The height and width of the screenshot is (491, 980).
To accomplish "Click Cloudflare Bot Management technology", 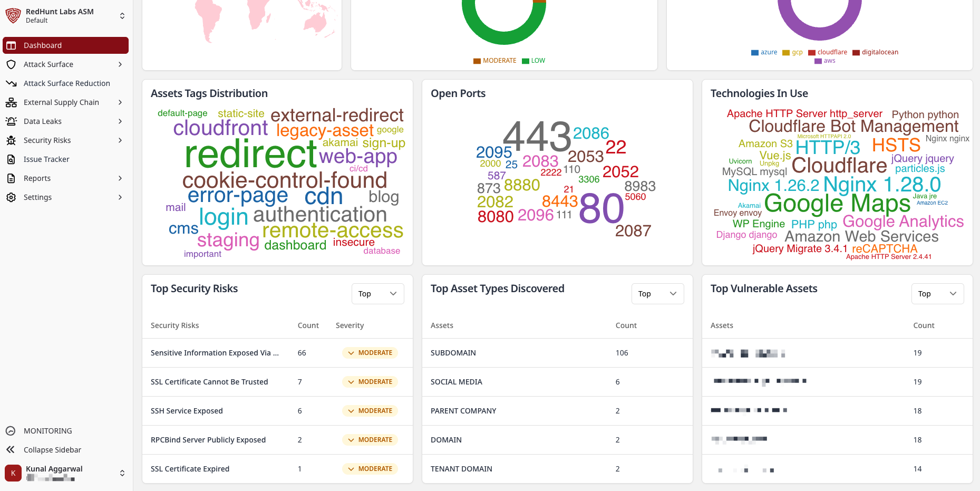I will [853, 127].
